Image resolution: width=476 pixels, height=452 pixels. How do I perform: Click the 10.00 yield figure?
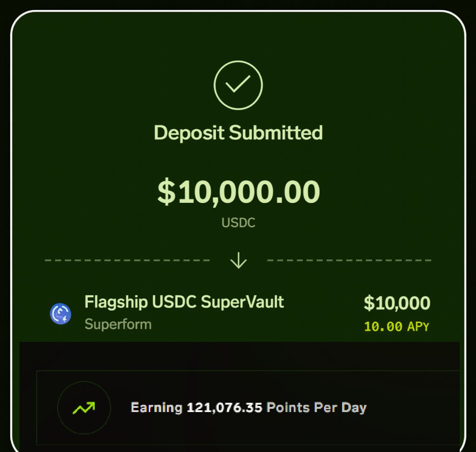383,327
